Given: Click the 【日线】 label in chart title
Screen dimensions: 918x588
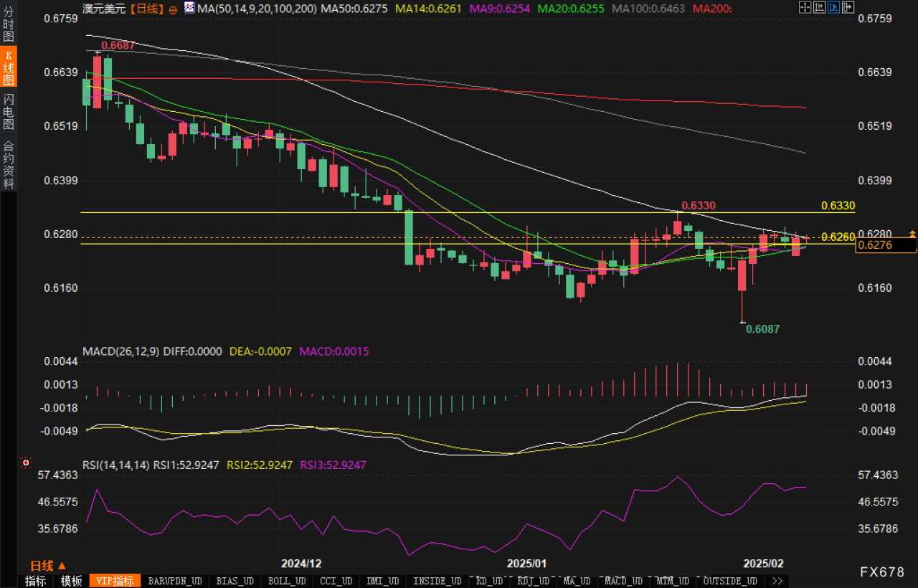Looking at the screenshot, I should 146,9.
